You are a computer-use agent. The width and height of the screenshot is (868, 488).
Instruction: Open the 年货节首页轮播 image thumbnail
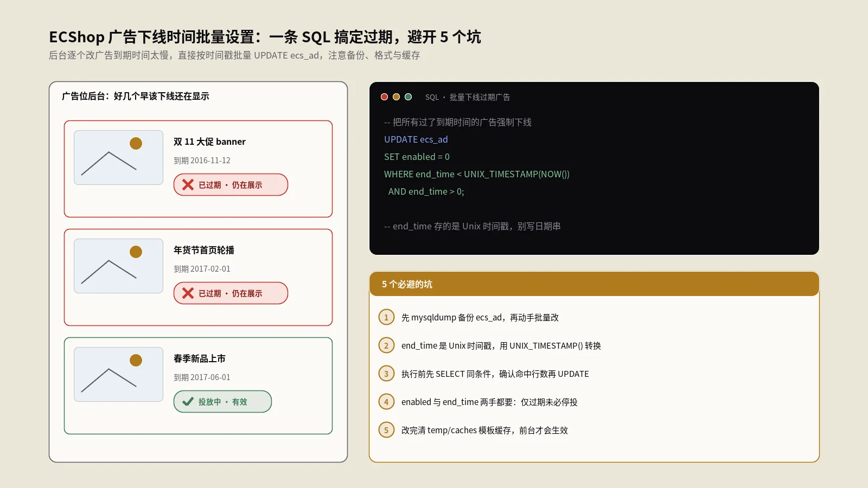click(118, 266)
